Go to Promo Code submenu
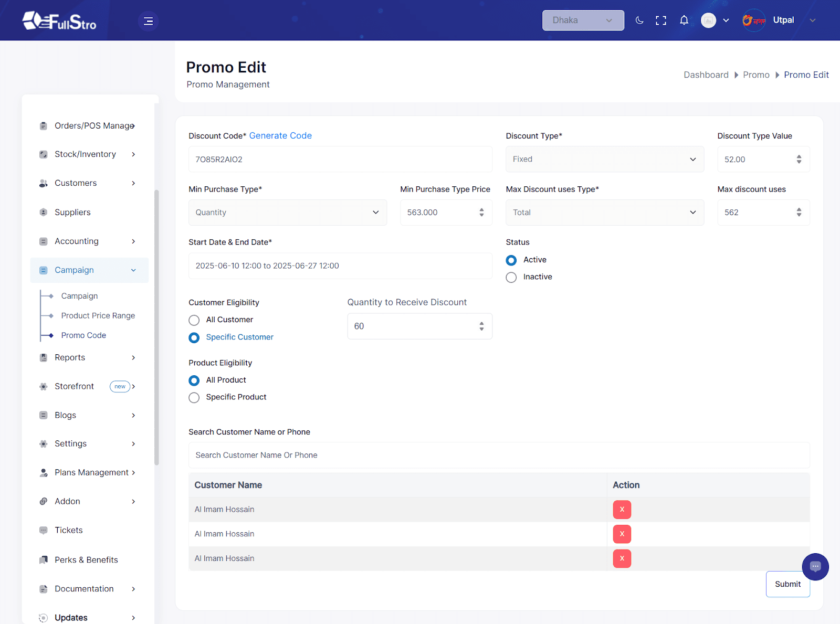Screen dimensions: 840x624 [83, 335]
